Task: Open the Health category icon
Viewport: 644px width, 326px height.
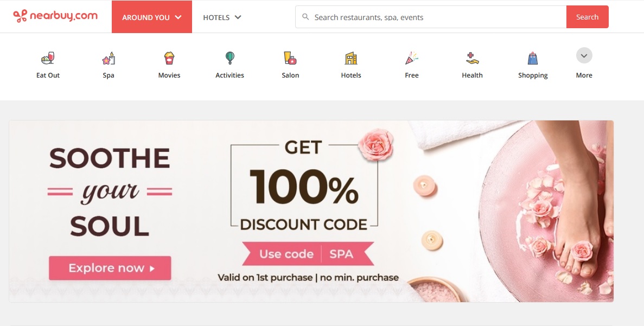Action: 473,58
